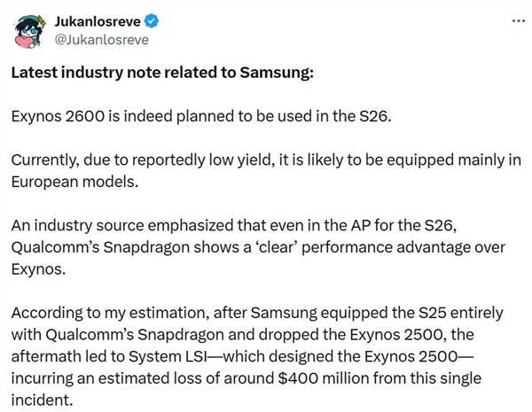Click the line starting 'According to my estimation'
Screen dimensions: 532x412
coord(257,313)
